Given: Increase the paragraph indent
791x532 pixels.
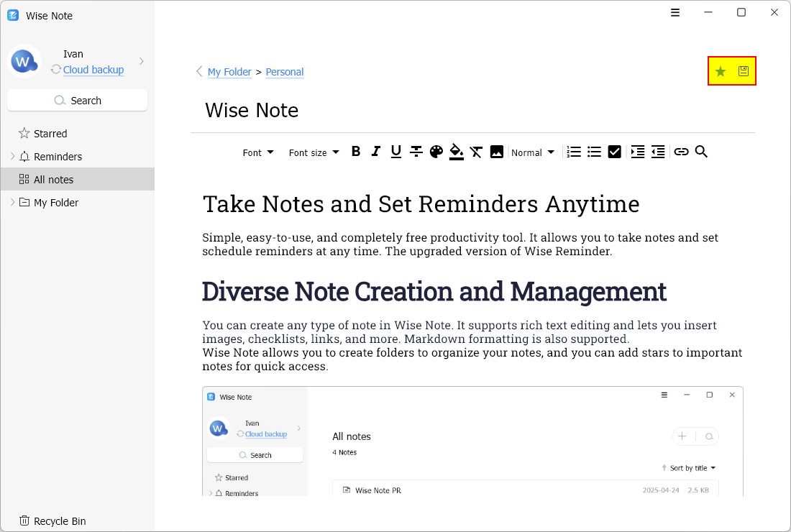Looking at the screenshot, I should click(x=638, y=152).
